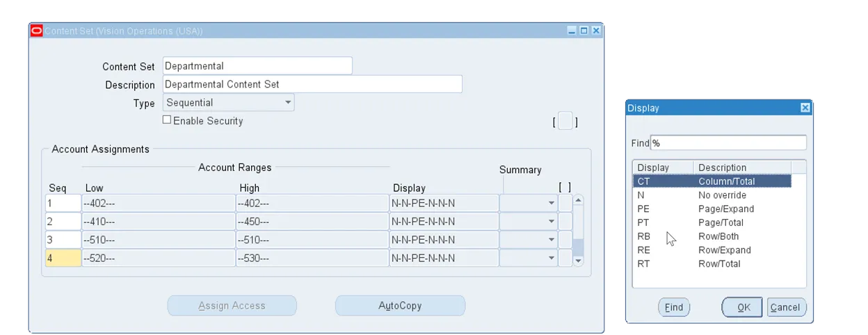The image size is (868, 335).
Task: Select CT Column/Total in Display list
Action: click(x=712, y=181)
